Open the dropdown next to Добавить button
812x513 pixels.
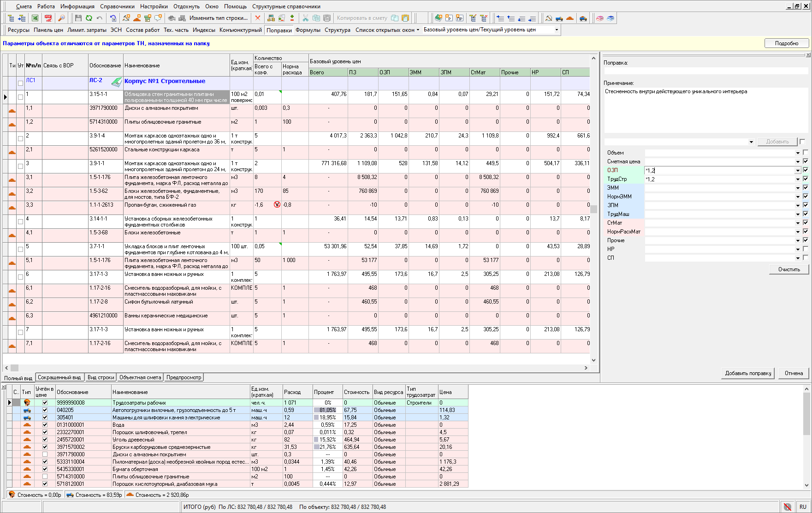pyautogui.click(x=751, y=142)
